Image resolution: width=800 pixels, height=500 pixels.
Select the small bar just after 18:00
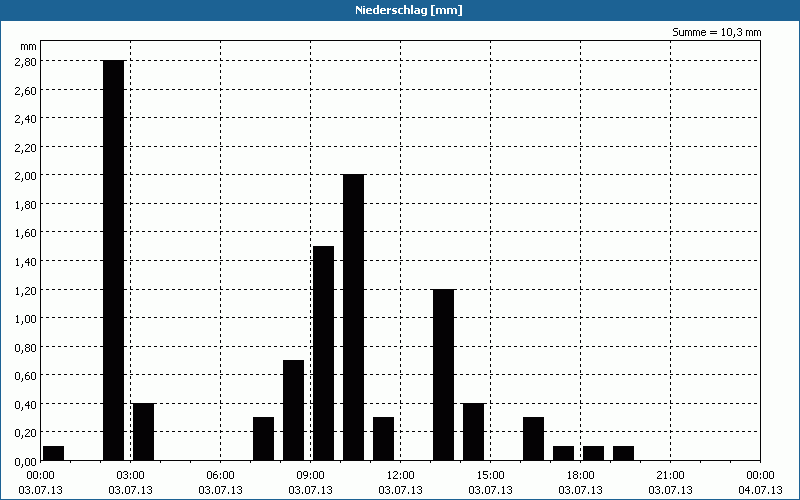[x=594, y=453]
